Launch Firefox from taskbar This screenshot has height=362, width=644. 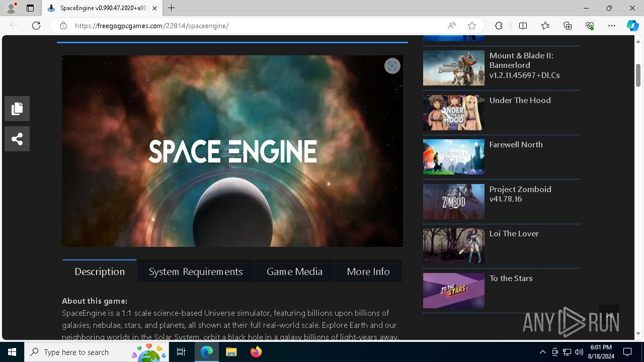click(256, 352)
